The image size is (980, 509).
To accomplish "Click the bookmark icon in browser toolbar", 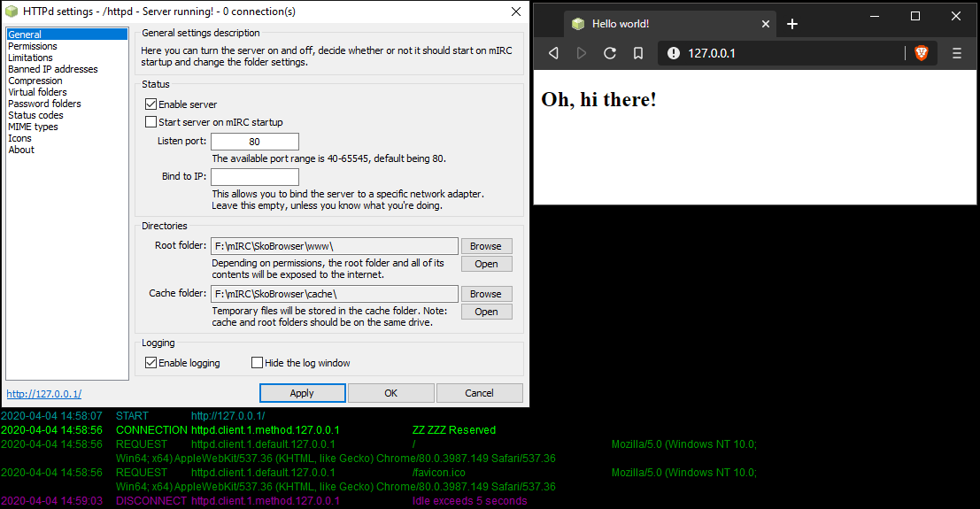I will pyautogui.click(x=637, y=53).
